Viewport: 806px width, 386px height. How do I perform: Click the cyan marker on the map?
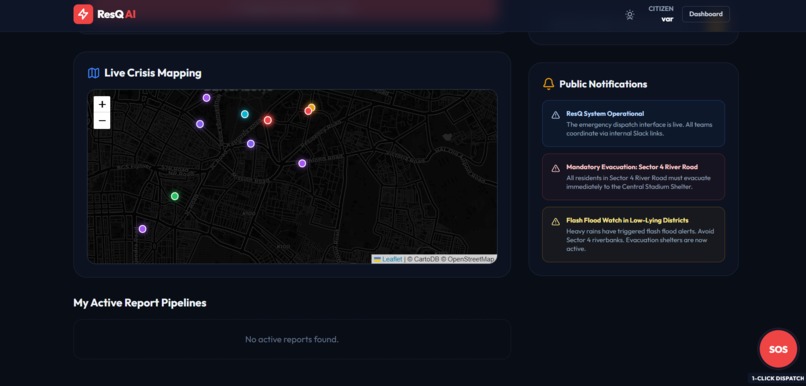(x=245, y=114)
